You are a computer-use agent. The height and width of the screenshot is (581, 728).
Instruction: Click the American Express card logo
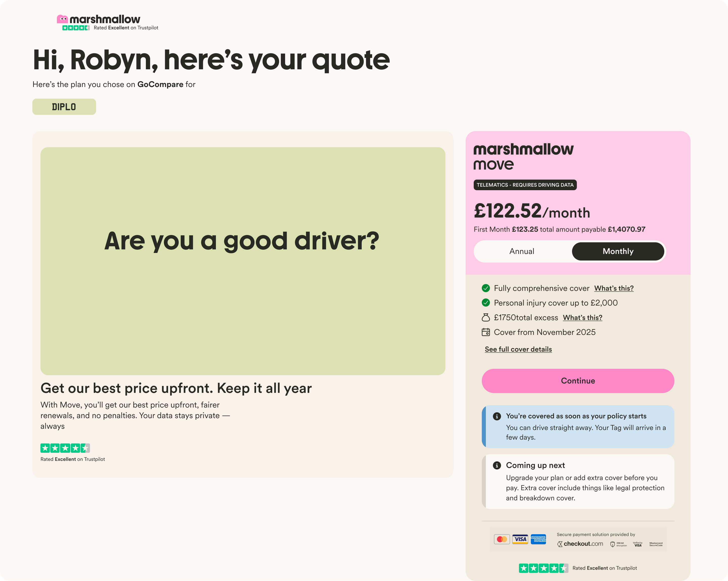[538, 539]
